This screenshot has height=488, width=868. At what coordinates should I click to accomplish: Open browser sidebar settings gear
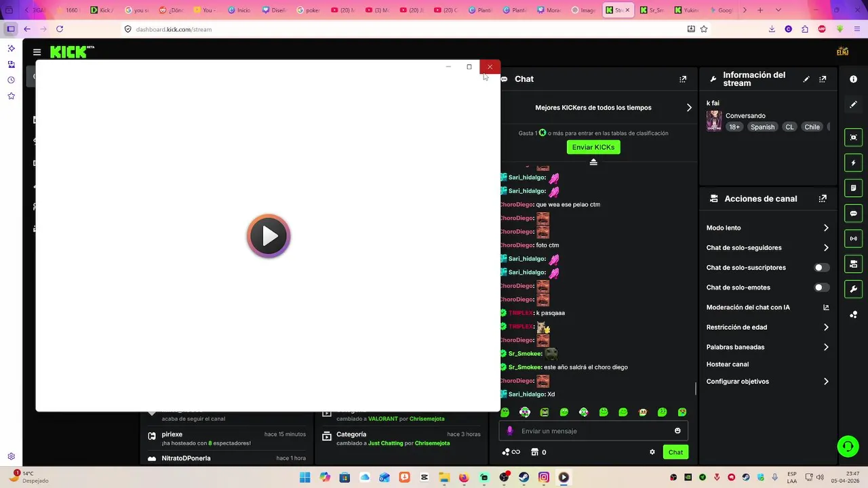pos(11,456)
